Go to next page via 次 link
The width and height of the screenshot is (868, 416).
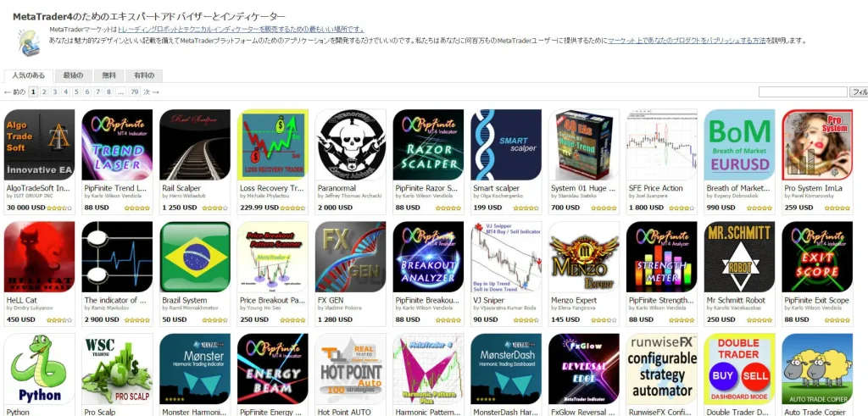pos(151,92)
